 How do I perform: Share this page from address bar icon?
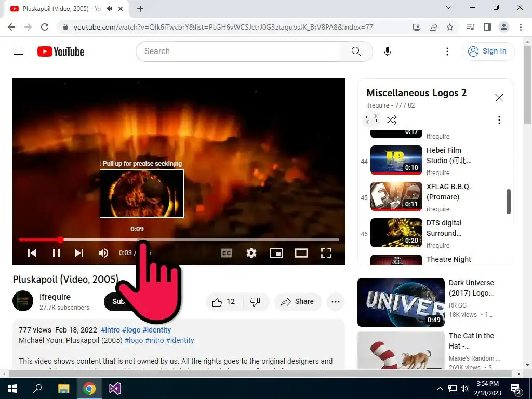click(433, 27)
